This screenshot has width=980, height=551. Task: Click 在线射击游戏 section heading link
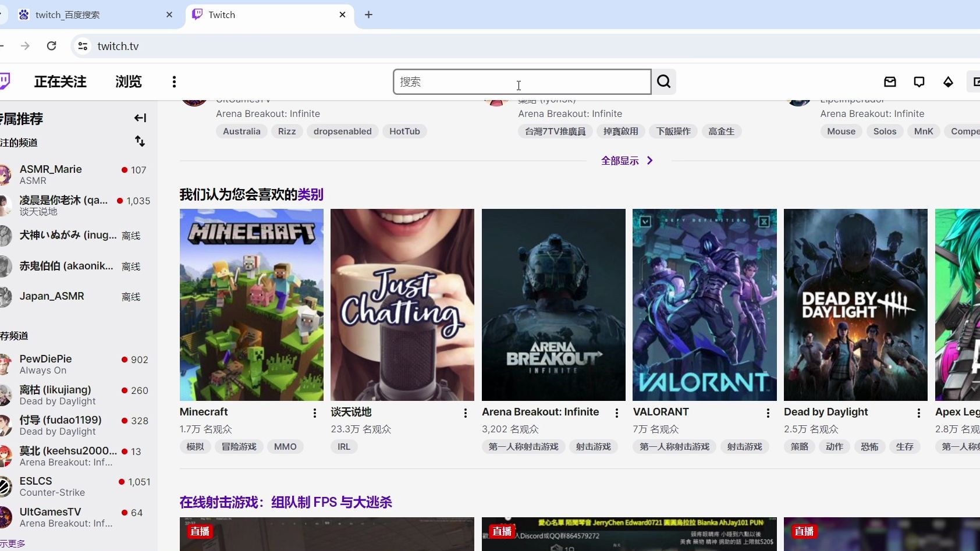pyautogui.click(x=286, y=502)
